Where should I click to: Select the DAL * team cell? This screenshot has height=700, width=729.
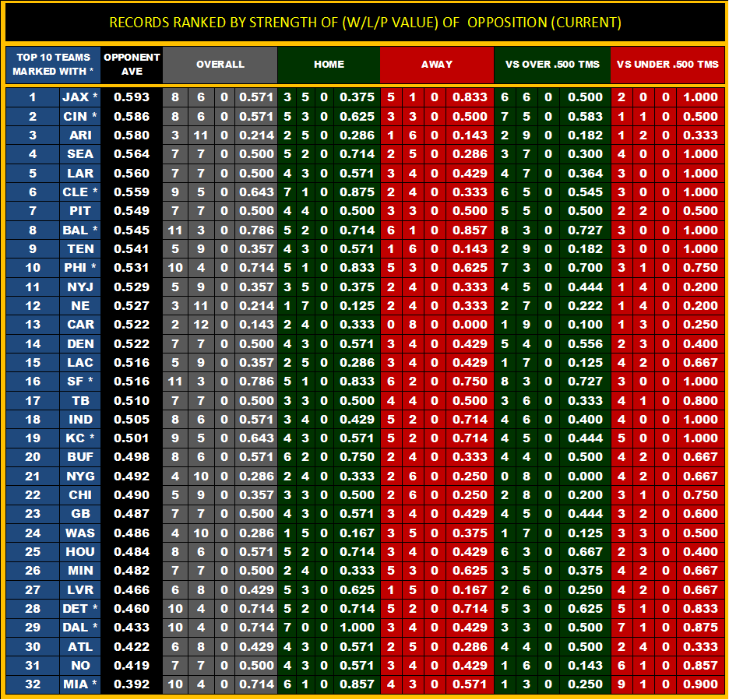pos(80,628)
